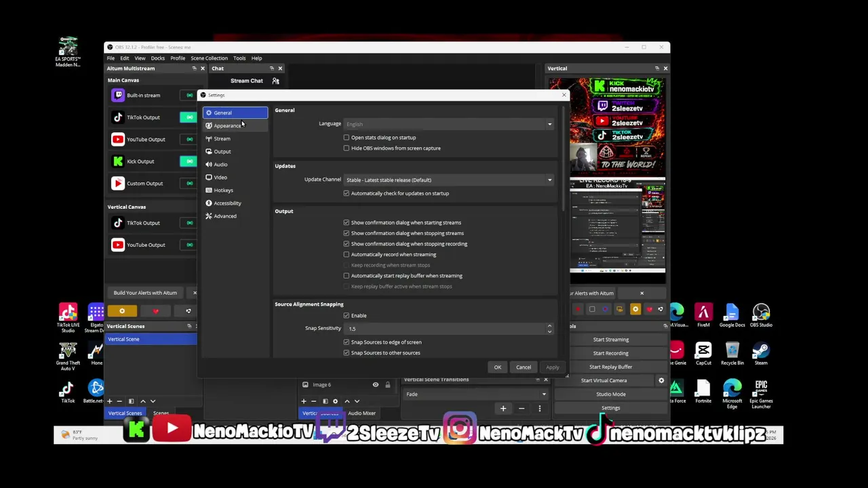Toggle Main Canvas TikTok Output stream switch
868x488 pixels.
point(188,117)
